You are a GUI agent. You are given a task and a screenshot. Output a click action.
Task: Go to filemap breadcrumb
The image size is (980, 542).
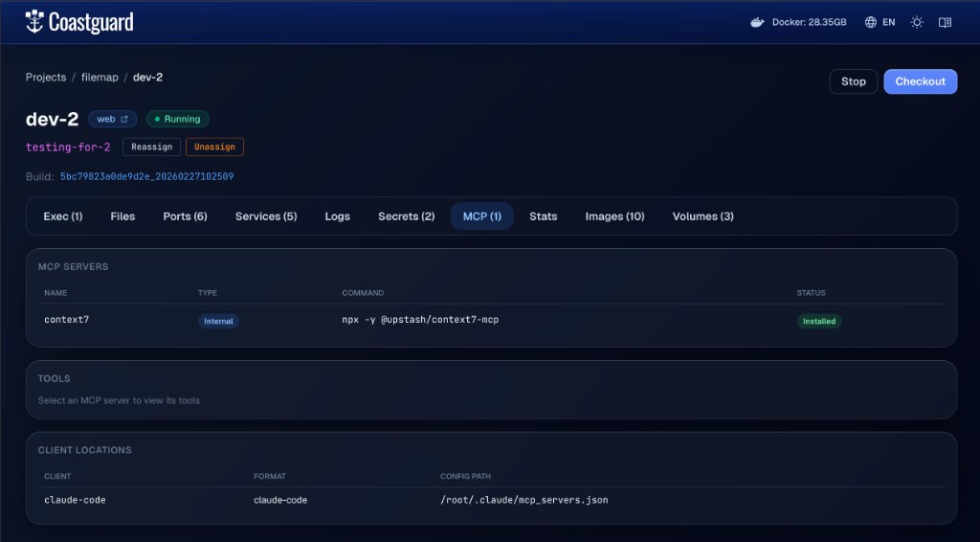click(x=100, y=78)
